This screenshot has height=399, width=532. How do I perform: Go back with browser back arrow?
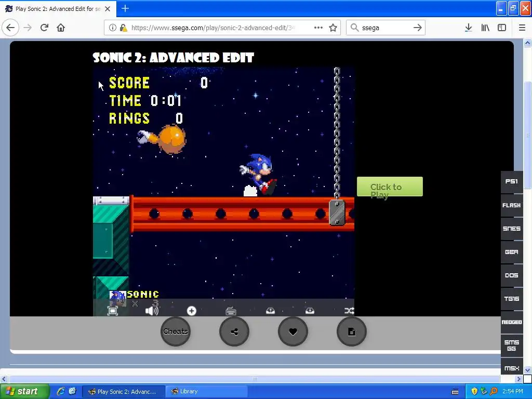(10, 28)
